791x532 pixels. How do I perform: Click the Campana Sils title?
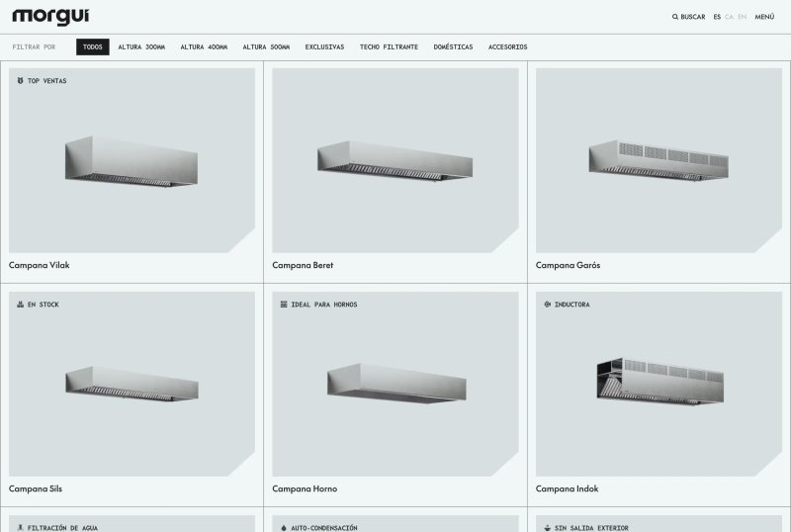pyautogui.click(x=36, y=488)
